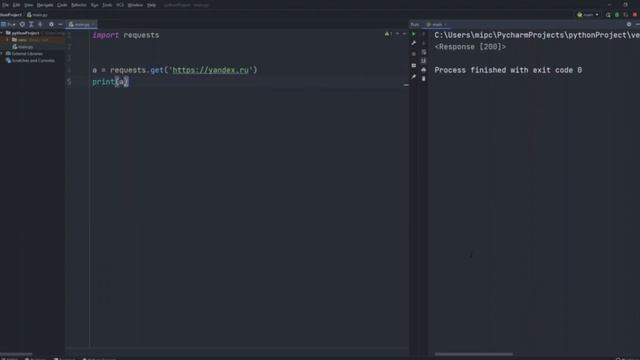
Task: Click the green Run button in the top toolbar
Action: click(x=608, y=15)
